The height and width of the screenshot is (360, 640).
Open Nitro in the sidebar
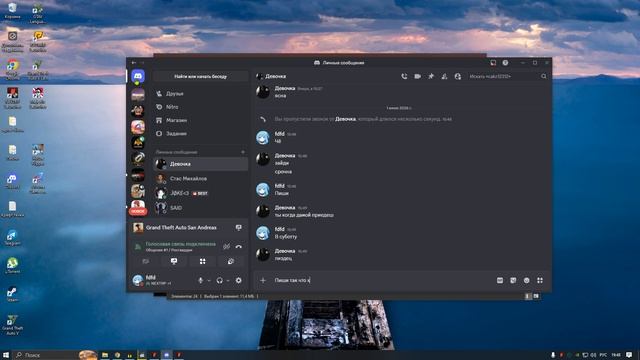click(200, 107)
